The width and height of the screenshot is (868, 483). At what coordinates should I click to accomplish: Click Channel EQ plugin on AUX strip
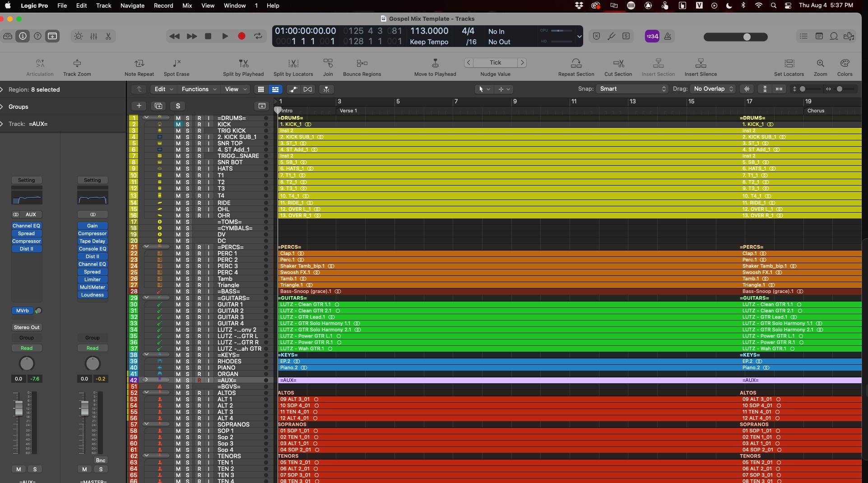26,226
